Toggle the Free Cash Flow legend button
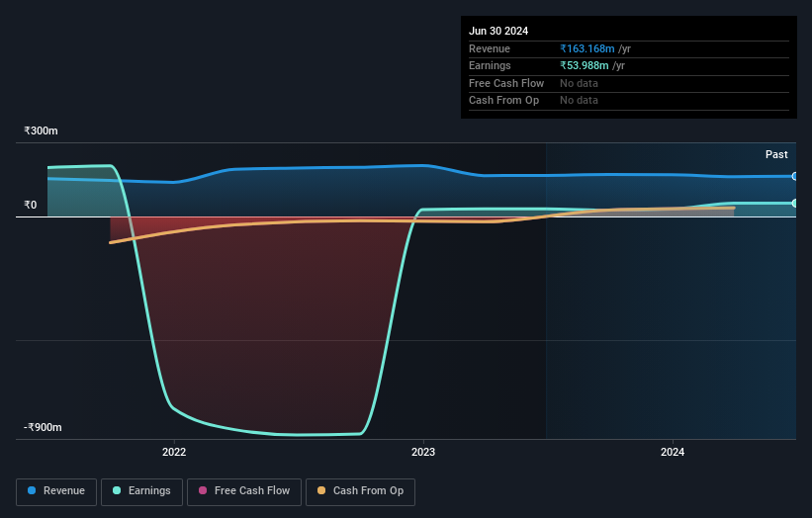Viewport: 812px width, 518px height. (244, 491)
